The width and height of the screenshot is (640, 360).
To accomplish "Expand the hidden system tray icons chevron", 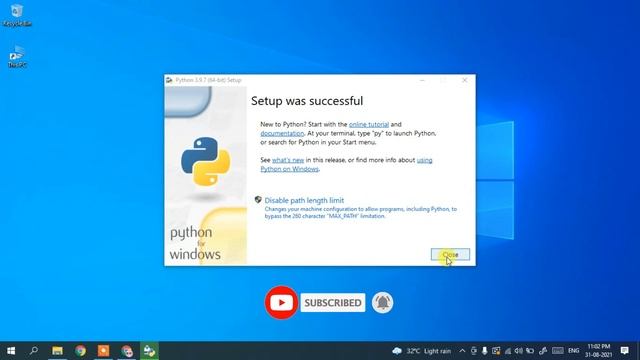I will (462, 351).
